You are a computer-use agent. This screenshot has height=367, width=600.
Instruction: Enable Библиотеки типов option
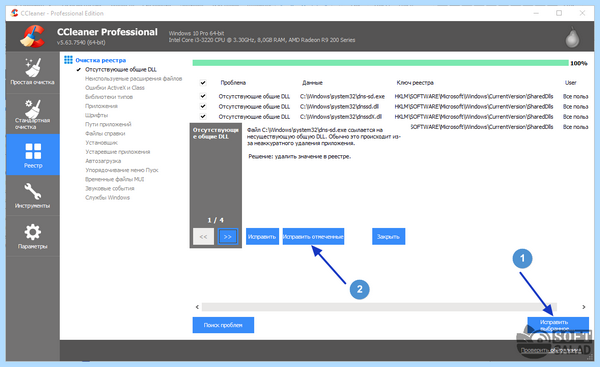tap(109, 97)
